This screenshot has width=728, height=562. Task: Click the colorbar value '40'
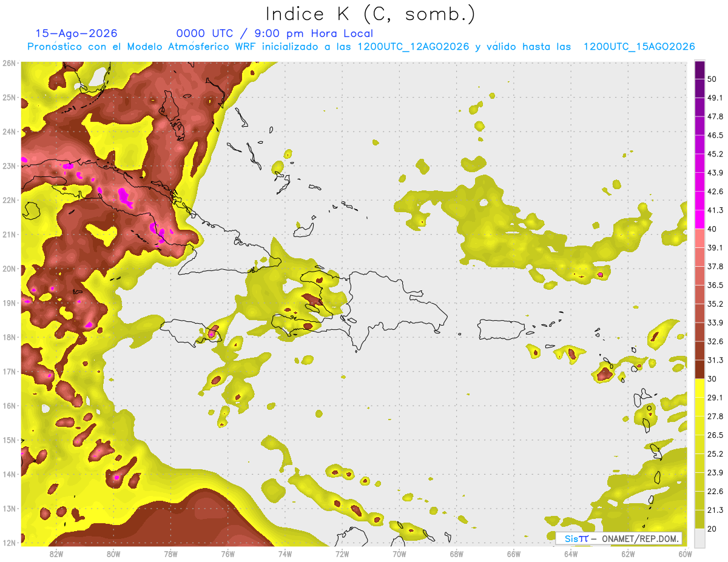coord(712,229)
